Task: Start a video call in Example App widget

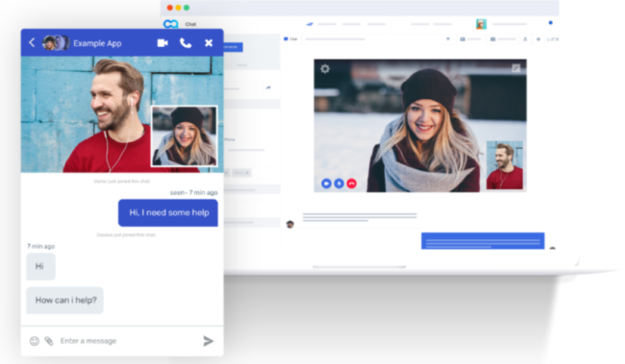Action: [x=162, y=42]
